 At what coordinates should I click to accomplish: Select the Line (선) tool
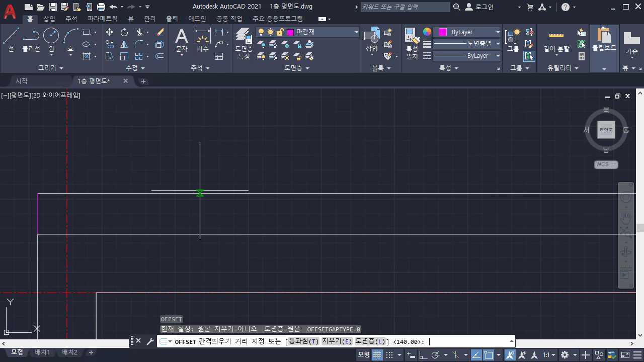tap(11, 40)
